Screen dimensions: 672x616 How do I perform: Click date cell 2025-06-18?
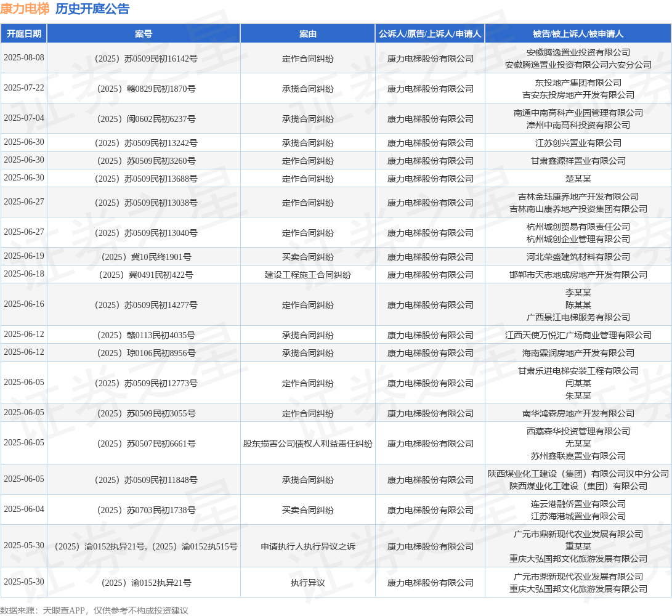tap(24, 274)
